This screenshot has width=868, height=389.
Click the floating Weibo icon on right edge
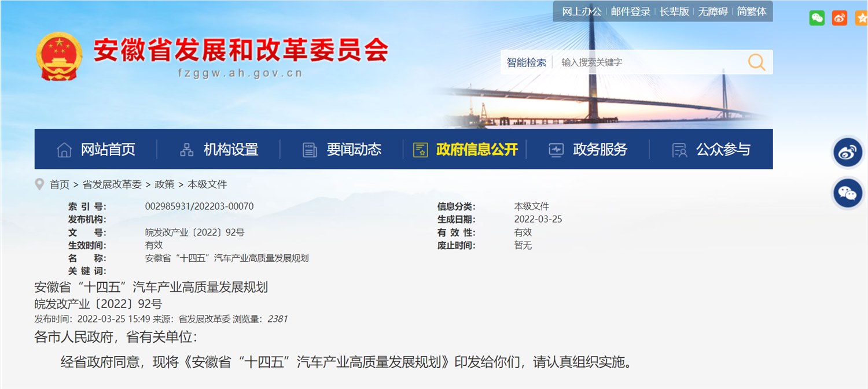[x=847, y=153]
